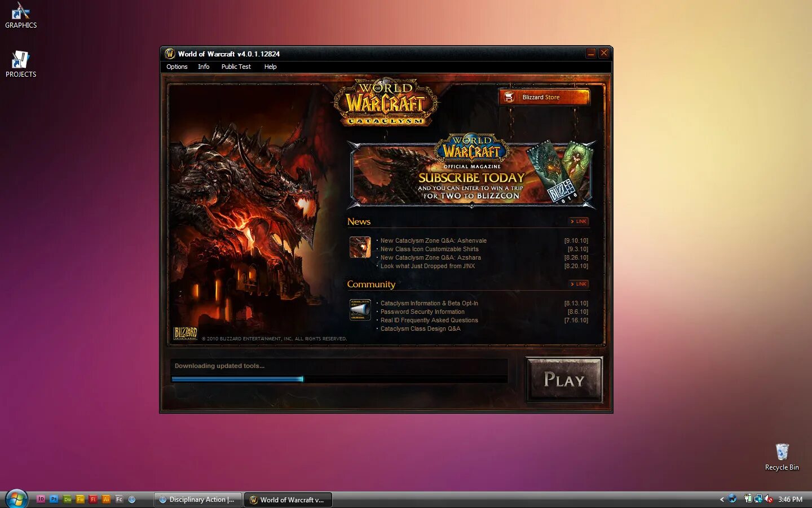Click the battery power tray icon
The image size is (812, 508).
pos(748,498)
